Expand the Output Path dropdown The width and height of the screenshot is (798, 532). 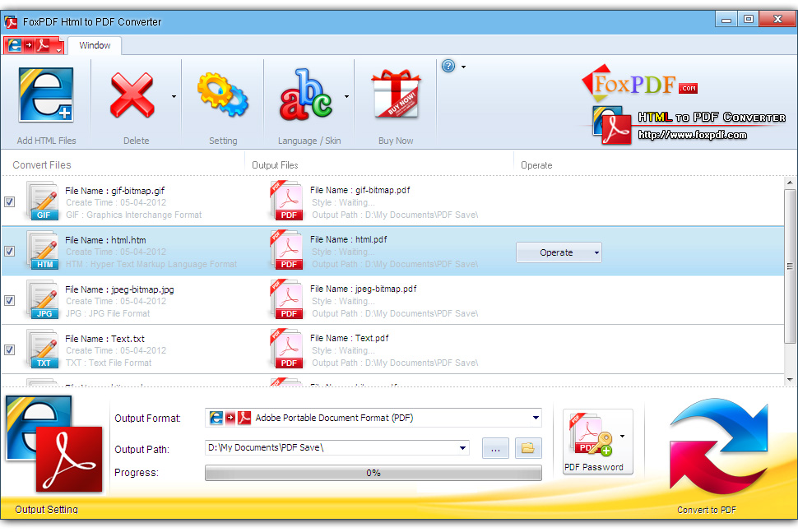point(462,448)
